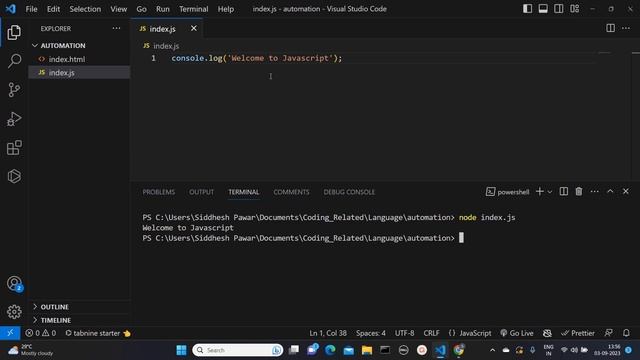Open the Edit menu
The image size is (640, 360).
point(53,9)
